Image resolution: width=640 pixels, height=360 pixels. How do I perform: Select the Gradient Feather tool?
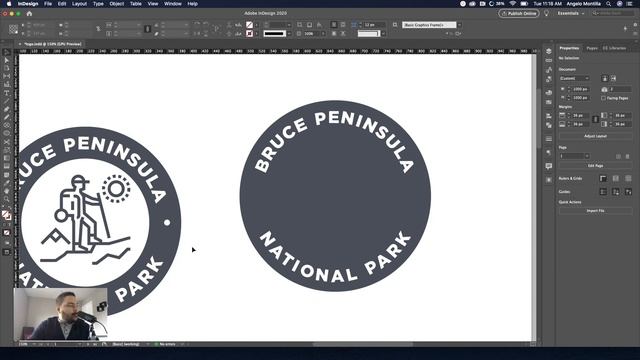point(7,167)
